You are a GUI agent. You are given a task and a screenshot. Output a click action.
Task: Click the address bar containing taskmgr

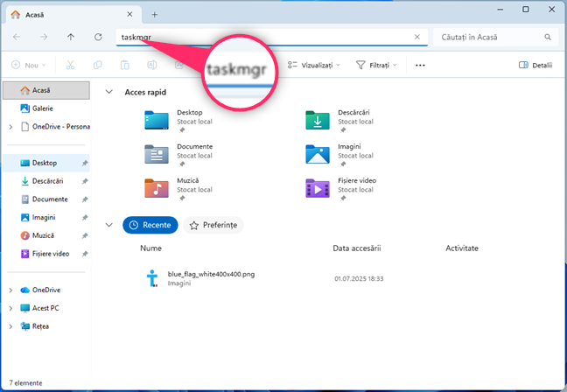tap(271, 37)
